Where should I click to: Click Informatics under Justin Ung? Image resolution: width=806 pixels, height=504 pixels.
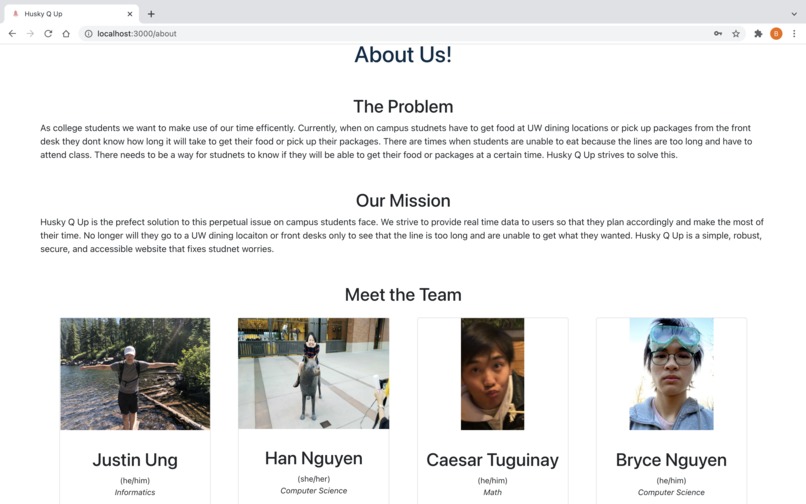coord(135,492)
